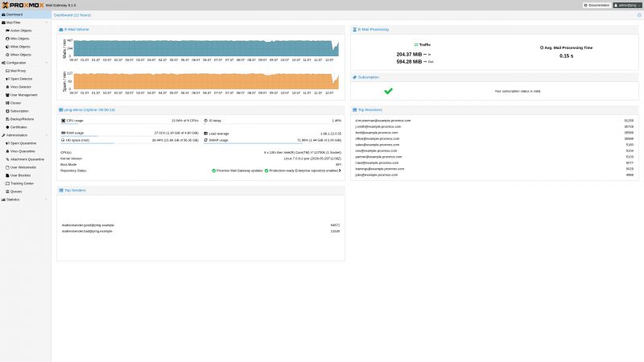Click the IO delay row
The width and height of the screenshot is (644, 362).
tap(272, 121)
